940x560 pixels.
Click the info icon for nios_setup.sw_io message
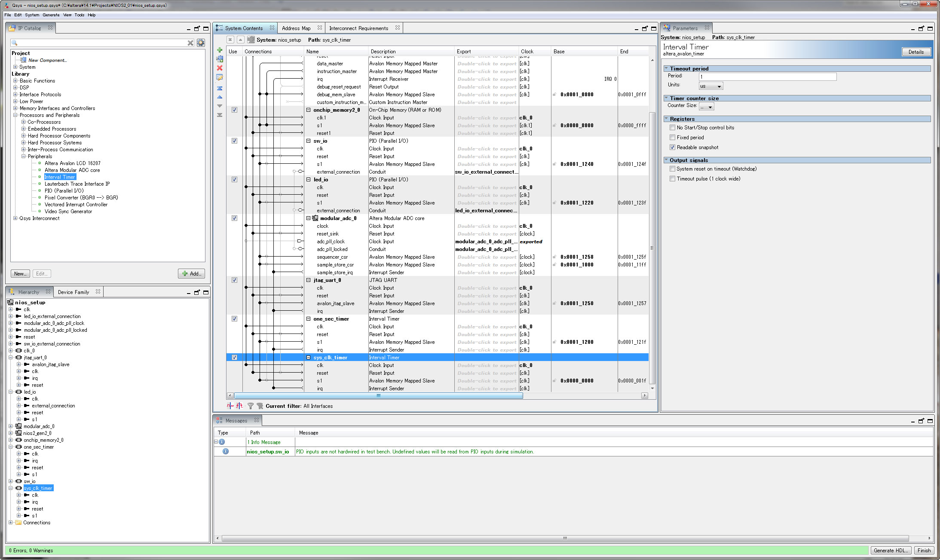click(226, 451)
